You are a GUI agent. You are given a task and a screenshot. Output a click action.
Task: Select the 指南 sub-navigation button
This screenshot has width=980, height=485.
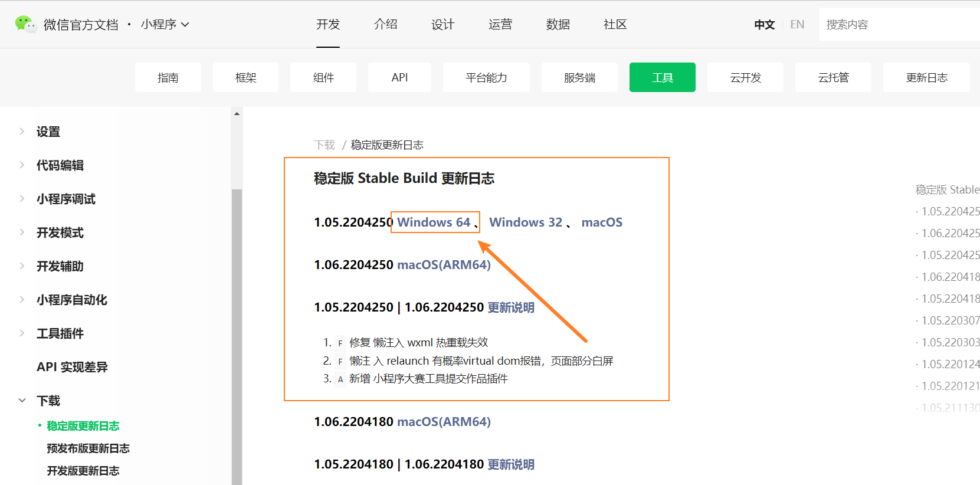tap(168, 77)
